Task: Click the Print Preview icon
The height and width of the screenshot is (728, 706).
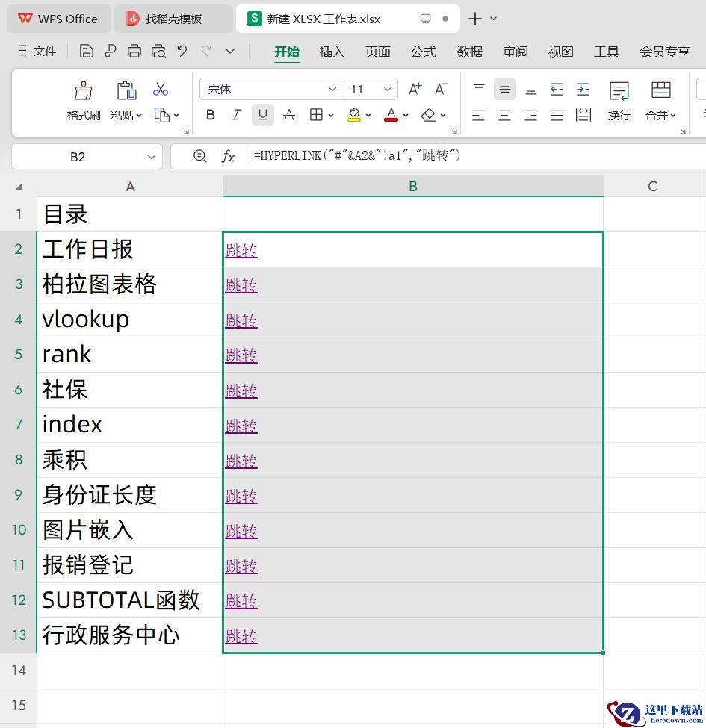Action: coord(158,51)
